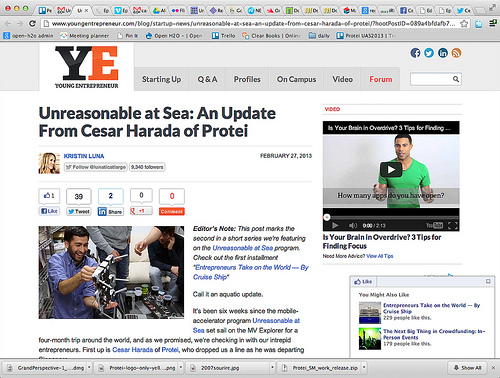Viewport: 500px width, 378px height.
Task: Click the small play control under the video
Action: click(x=335, y=226)
